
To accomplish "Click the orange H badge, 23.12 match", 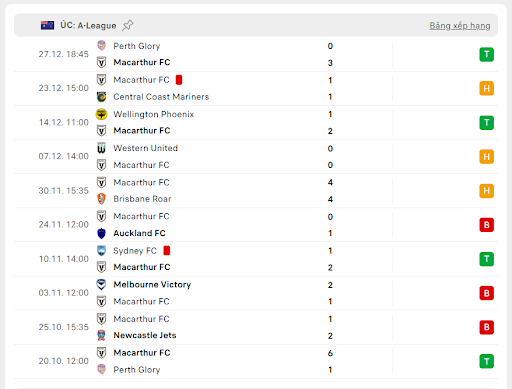I will (x=487, y=88).
